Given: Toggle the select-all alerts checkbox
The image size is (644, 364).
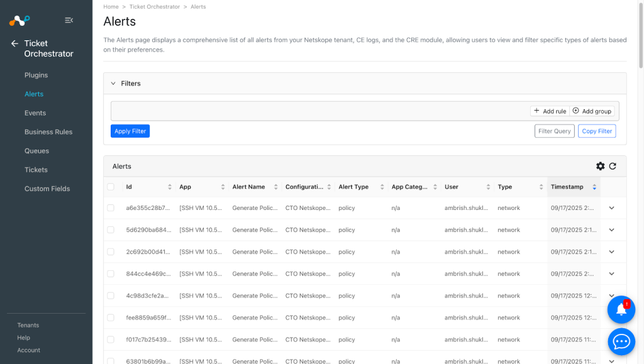Looking at the screenshot, I should 111,187.
